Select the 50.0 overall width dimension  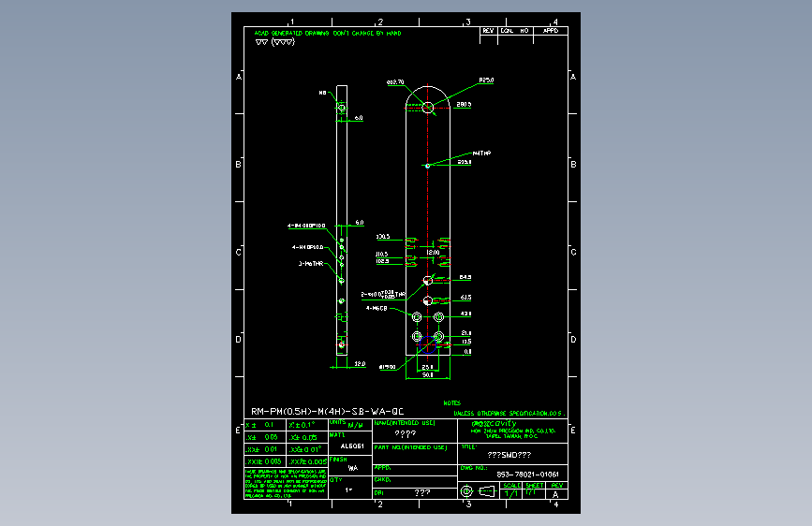(427, 374)
